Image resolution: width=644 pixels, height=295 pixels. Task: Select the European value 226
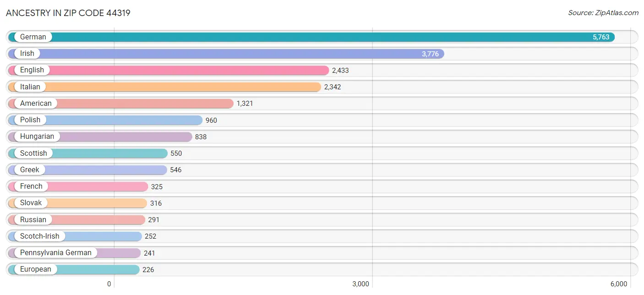tap(148, 270)
